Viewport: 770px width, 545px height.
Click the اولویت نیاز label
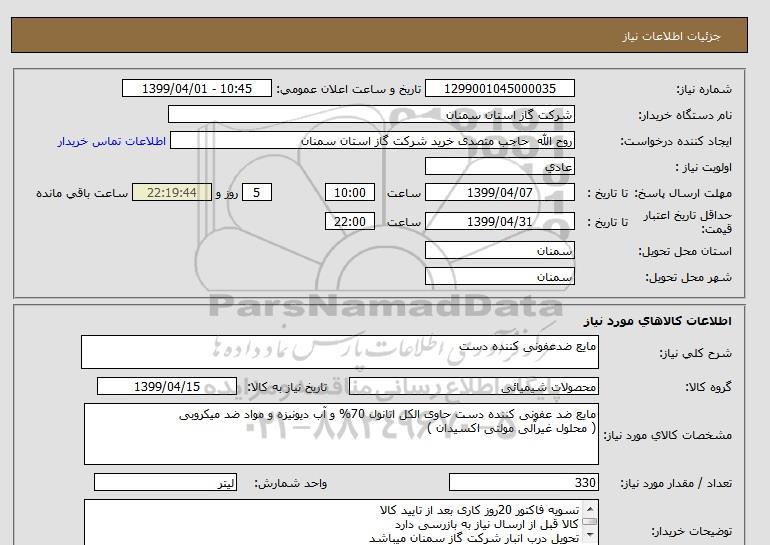click(x=704, y=167)
